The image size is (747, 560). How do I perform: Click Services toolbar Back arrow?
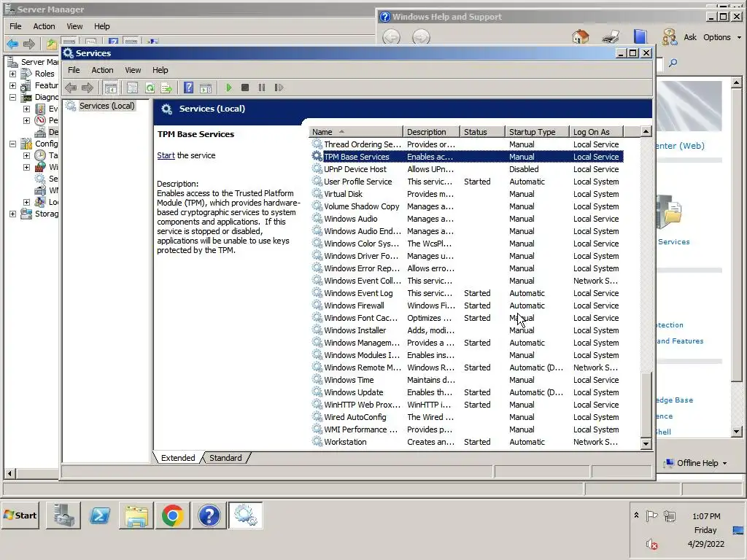point(71,87)
